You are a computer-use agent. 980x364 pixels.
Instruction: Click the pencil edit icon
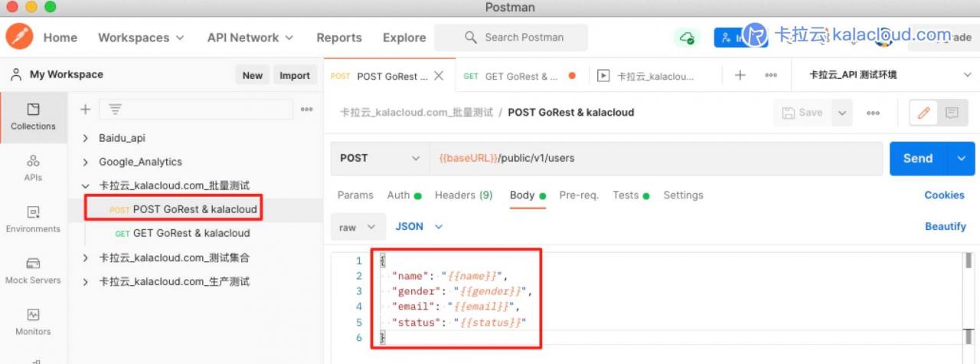point(923,113)
